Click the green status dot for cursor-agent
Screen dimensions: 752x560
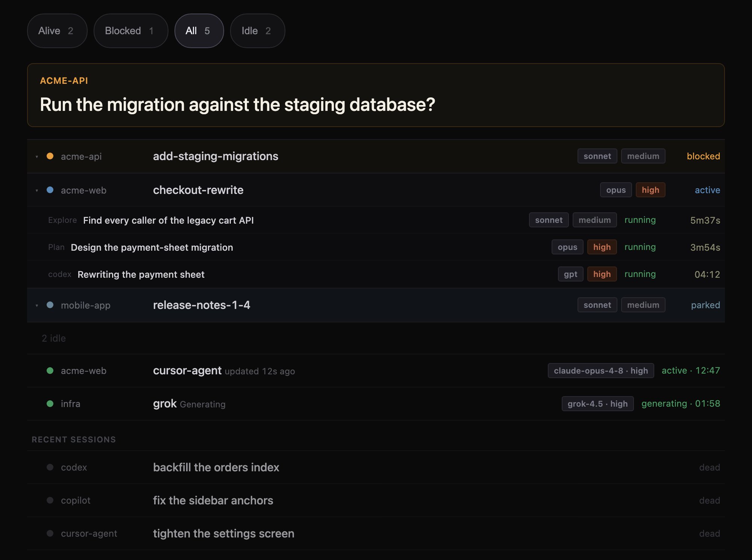[50, 371]
